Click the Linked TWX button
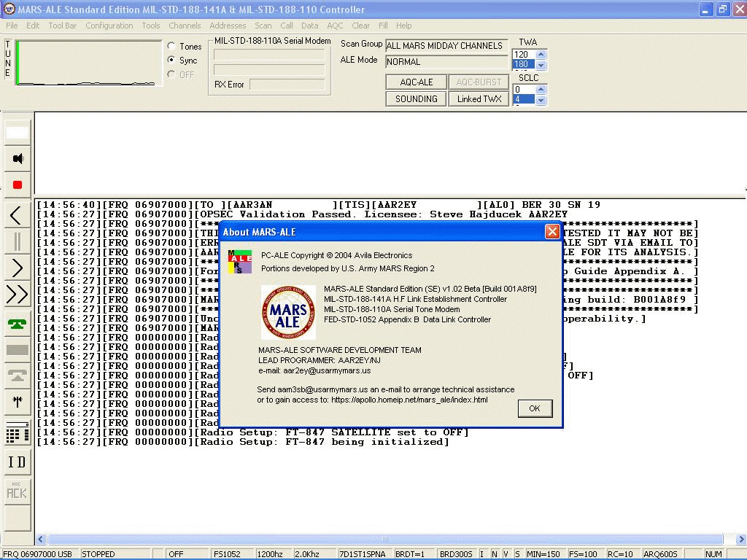747x560 pixels. 479,98
